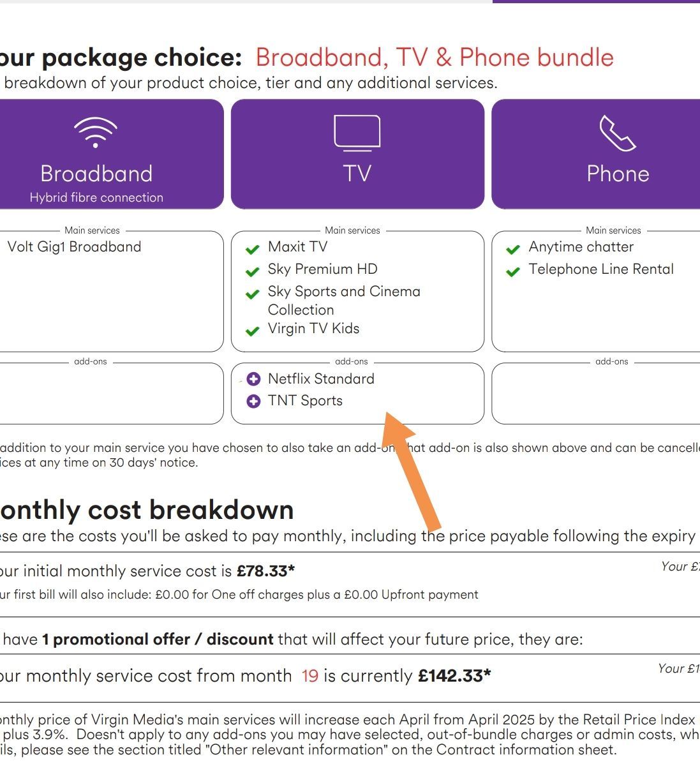The height and width of the screenshot is (771, 700).
Task: Click the Netflix Standard add-on label
Action: click(321, 378)
